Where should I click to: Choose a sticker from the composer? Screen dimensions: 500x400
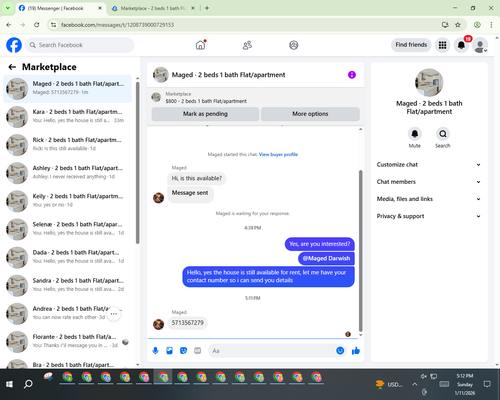point(183,351)
